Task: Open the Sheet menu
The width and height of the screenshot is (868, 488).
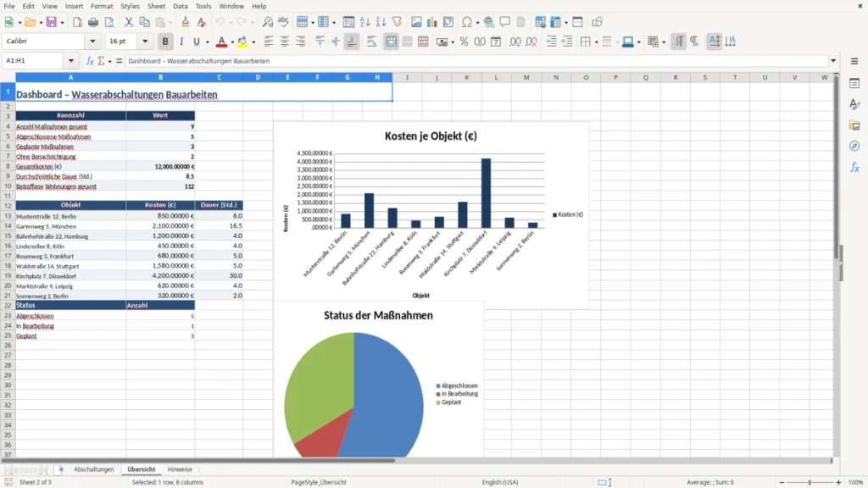Action: tap(156, 6)
